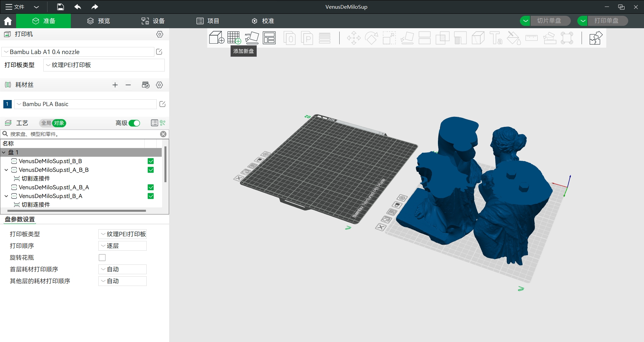Viewport: 644px width, 342px height.
Task: Open plate-settings 打印板类型 dropdown
Action: click(x=122, y=234)
